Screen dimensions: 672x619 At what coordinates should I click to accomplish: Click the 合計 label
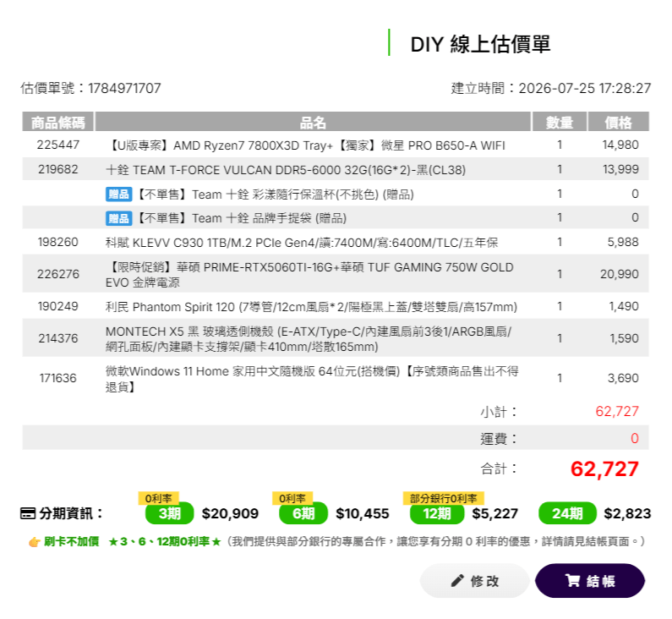pyautogui.click(x=499, y=468)
